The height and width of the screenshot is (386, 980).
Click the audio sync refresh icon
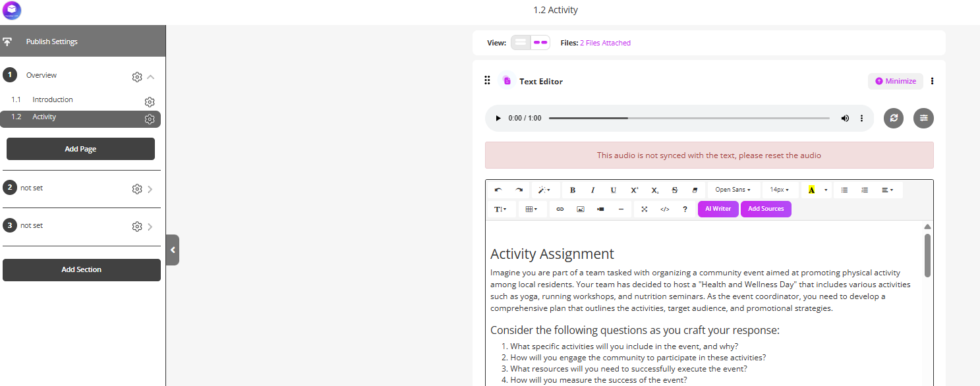click(x=894, y=118)
